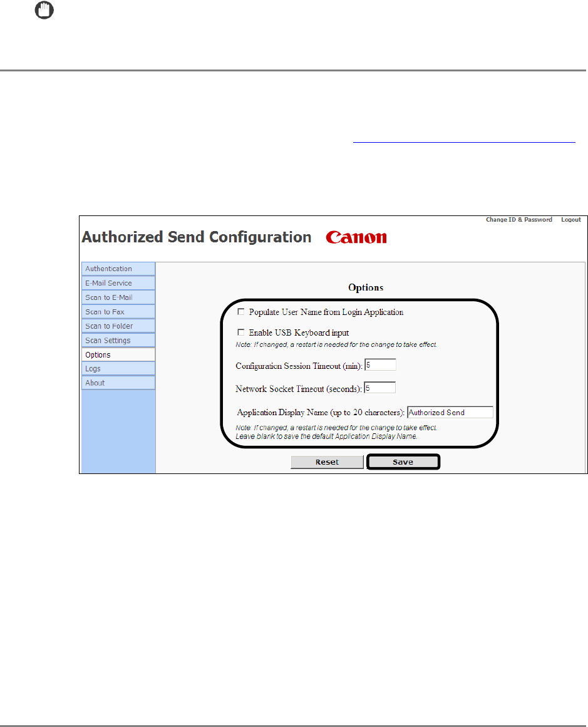Save the Options settings

(x=403, y=461)
